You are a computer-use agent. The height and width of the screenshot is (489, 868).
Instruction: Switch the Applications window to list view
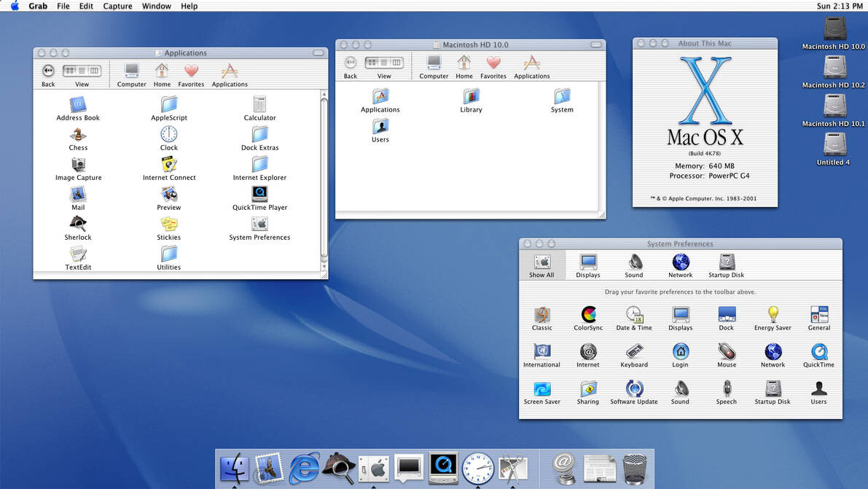[82, 71]
